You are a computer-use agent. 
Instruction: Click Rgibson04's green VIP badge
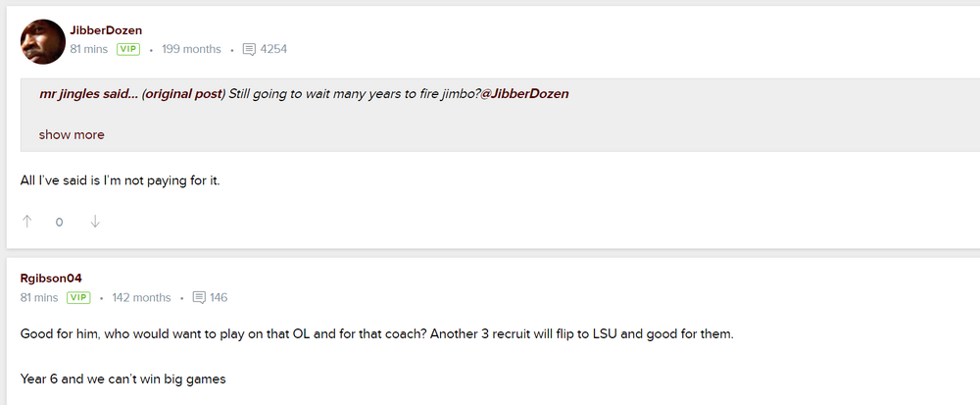point(78,297)
